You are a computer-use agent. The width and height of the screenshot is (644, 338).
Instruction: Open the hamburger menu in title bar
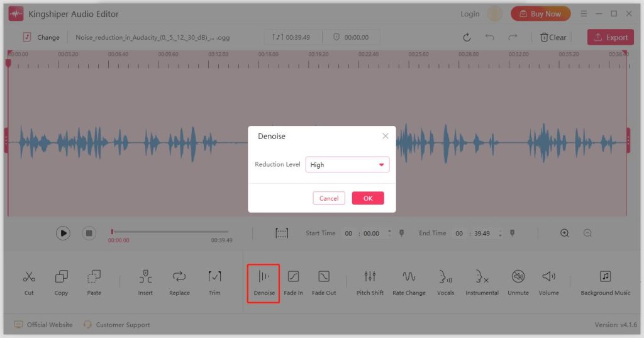tap(584, 14)
